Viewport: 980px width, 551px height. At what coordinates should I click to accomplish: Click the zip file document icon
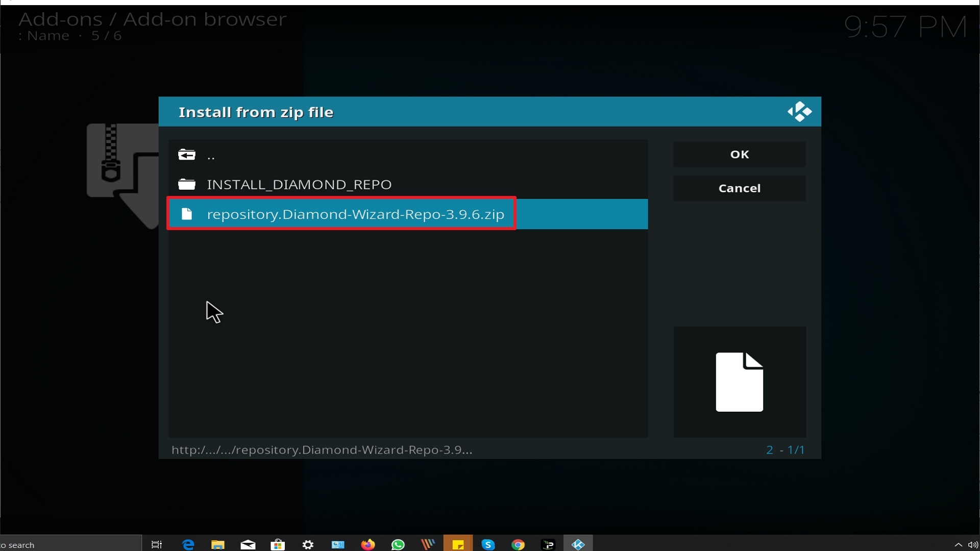coord(187,214)
